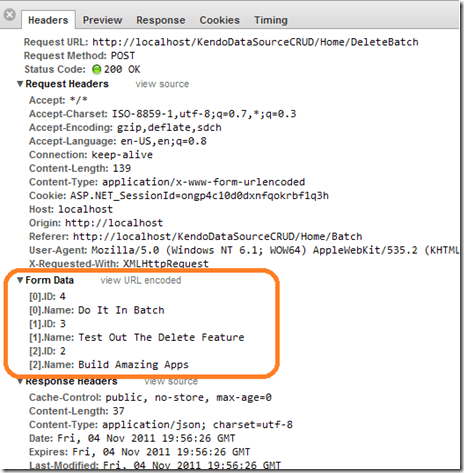
Task: Select form data [2].ID value 2
Action: coord(62,351)
